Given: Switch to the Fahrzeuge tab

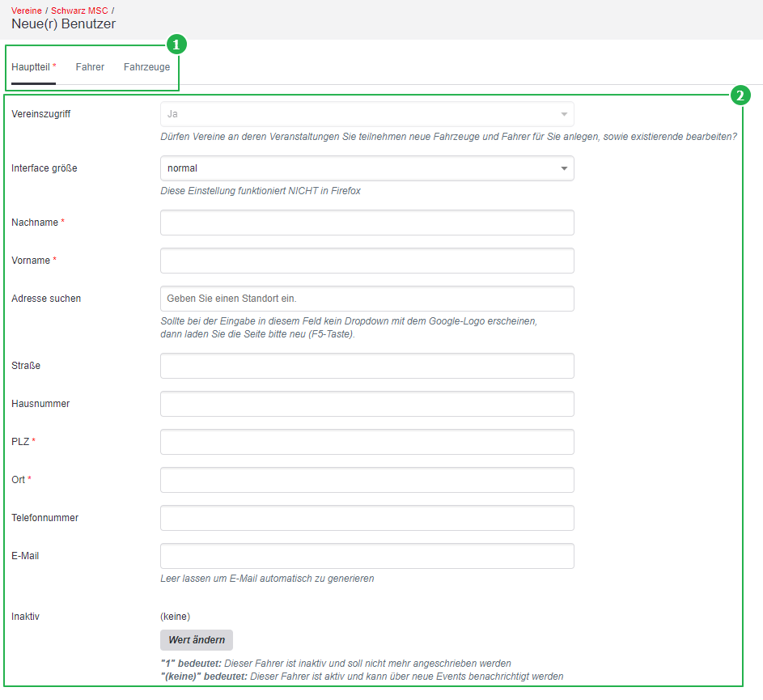Looking at the screenshot, I should click(146, 67).
